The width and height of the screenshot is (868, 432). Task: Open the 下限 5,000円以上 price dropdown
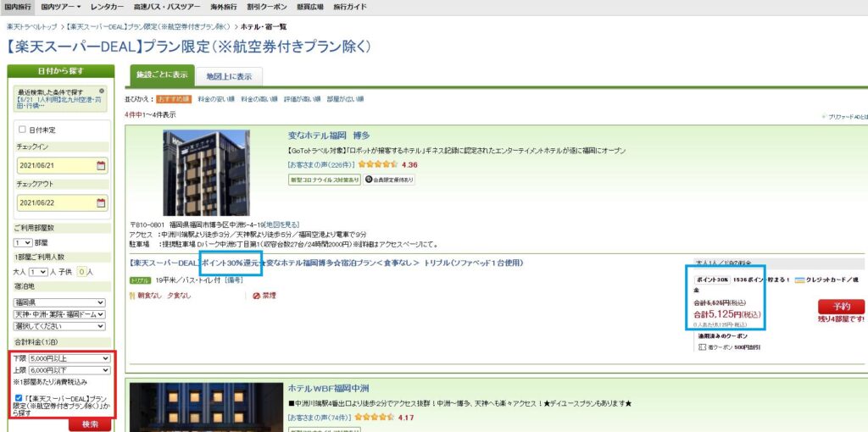tap(70, 358)
